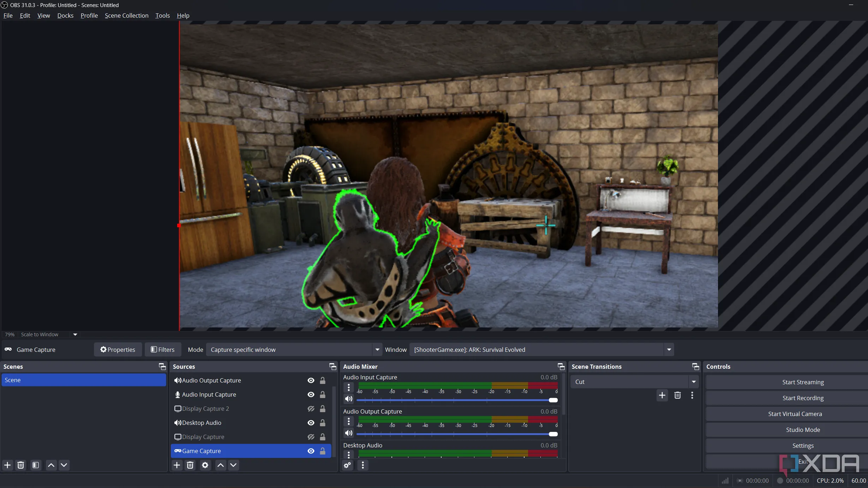Adjust Audio Output Capture volume slider
The height and width of the screenshot is (488, 868).
553,434
